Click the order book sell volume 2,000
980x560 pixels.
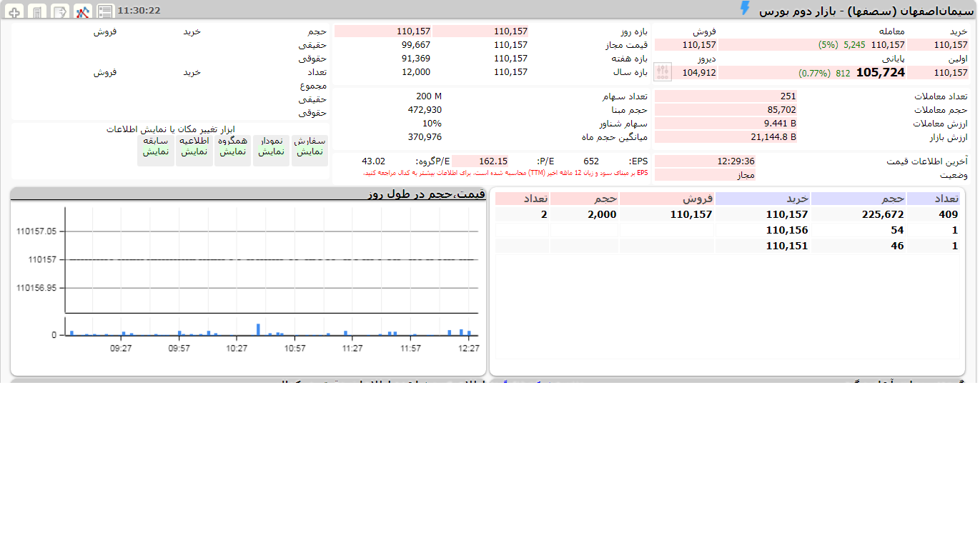[602, 214]
